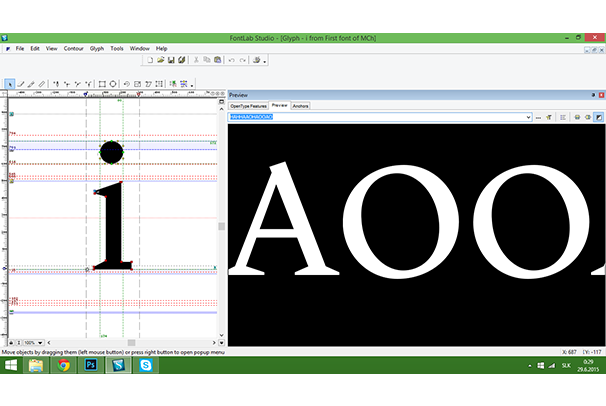Select the Ellipse shape tool
This screenshot has width=606, height=406.
click(113, 84)
